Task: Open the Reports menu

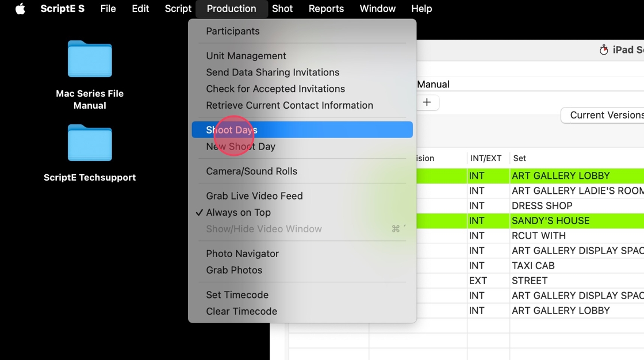Action: click(x=326, y=9)
